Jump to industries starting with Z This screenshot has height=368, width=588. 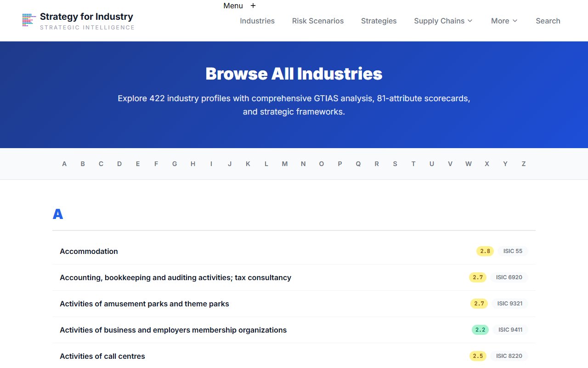coord(523,163)
